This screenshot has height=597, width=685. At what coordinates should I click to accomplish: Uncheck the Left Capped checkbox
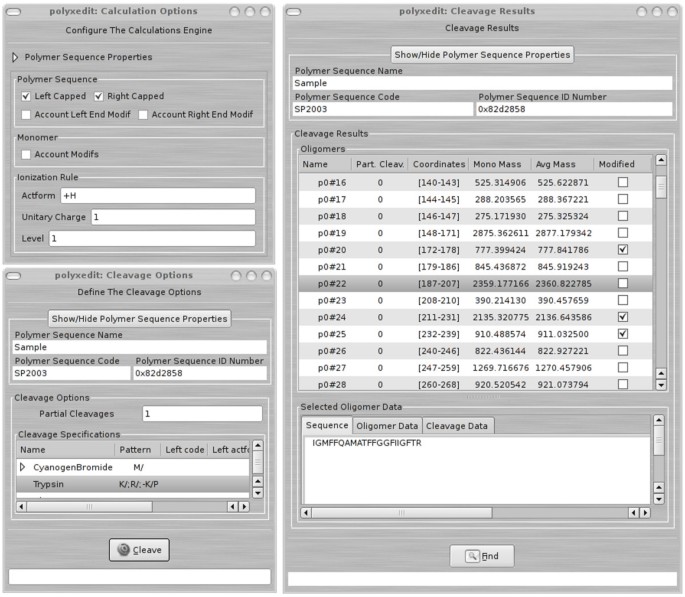pyautogui.click(x=26, y=96)
